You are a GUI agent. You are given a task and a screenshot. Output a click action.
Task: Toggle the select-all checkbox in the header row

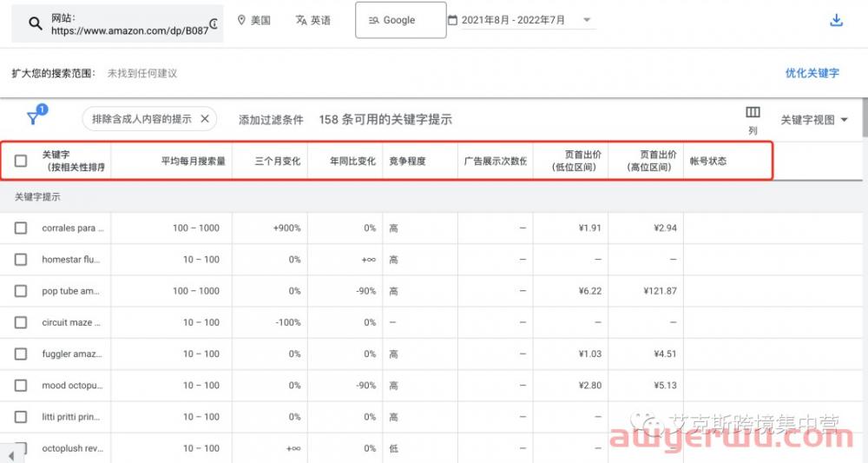tap(21, 161)
